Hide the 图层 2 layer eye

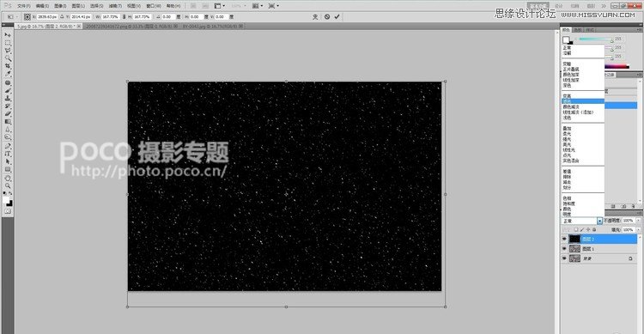click(564, 239)
